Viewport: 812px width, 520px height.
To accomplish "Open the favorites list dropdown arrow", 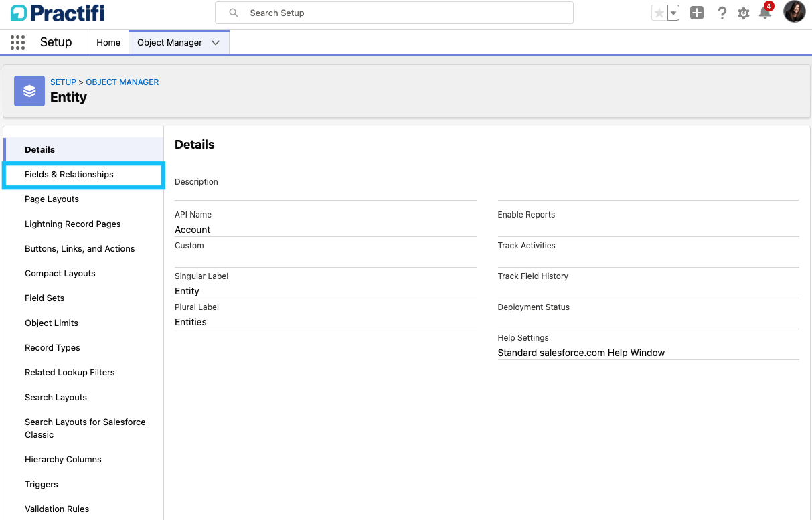I will (673, 12).
